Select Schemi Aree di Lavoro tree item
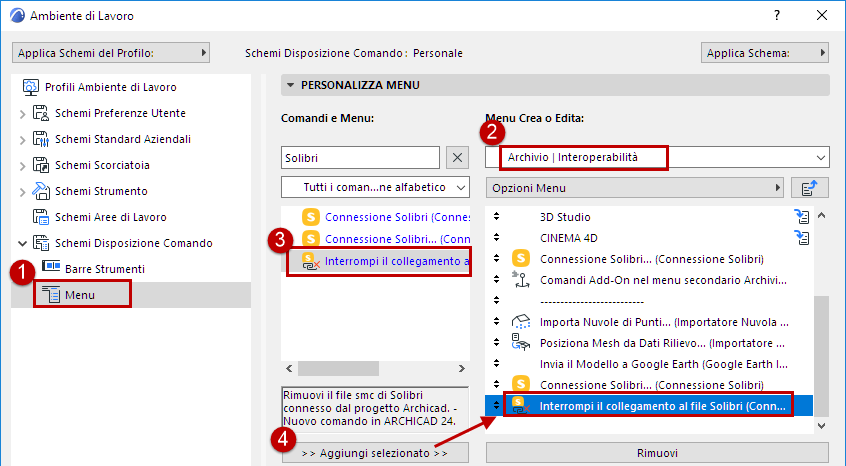The image size is (846, 466). [x=111, y=217]
